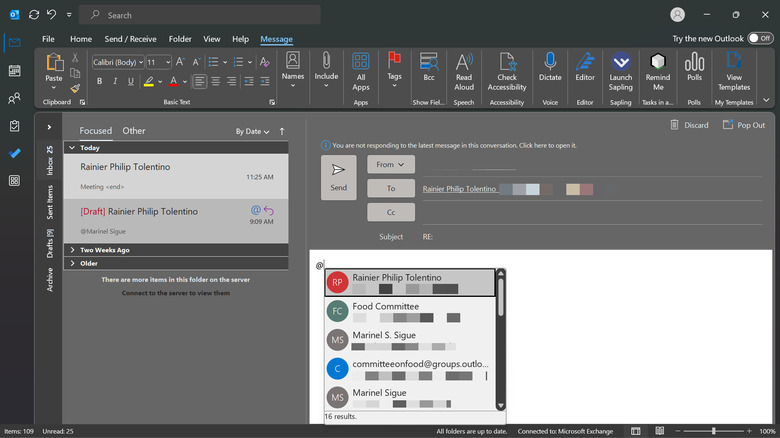Click the From sender button
This screenshot has width=780, height=438.
point(391,164)
